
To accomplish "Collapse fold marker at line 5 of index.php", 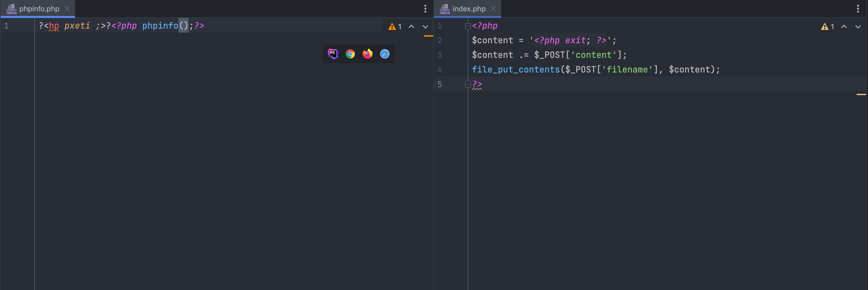I will (x=467, y=84).
